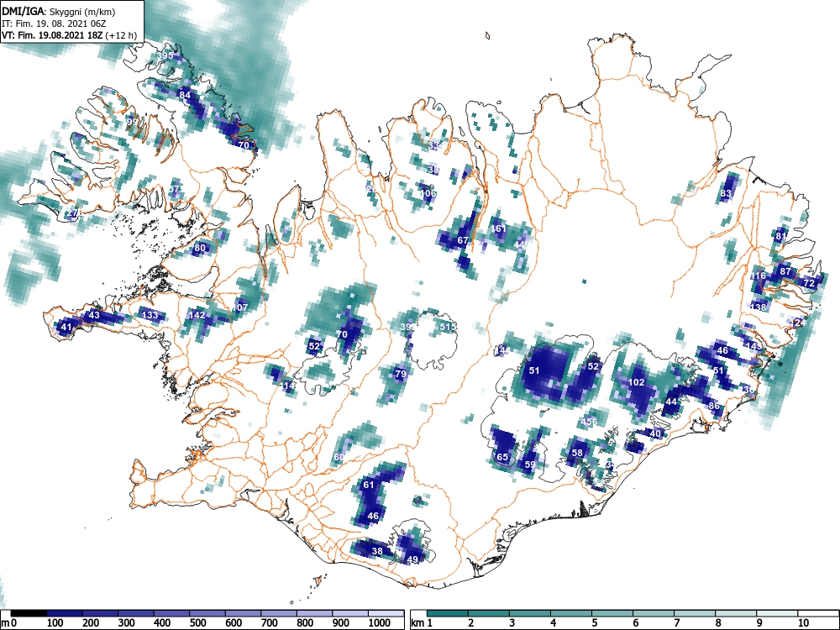Click the m unit label in legend

click(x=5, y=623)
